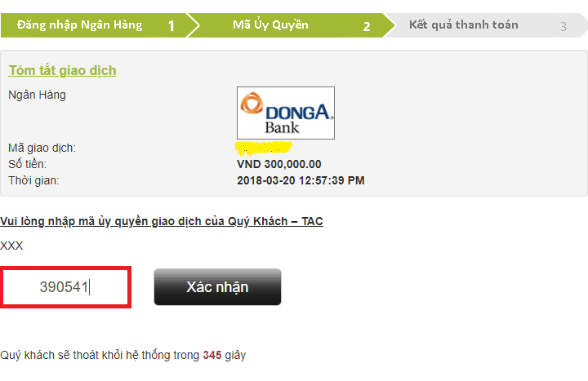Viewport: 588px width, 381px height.
Task: Click the 345 seconds countdown number
Action: (212, 355)
